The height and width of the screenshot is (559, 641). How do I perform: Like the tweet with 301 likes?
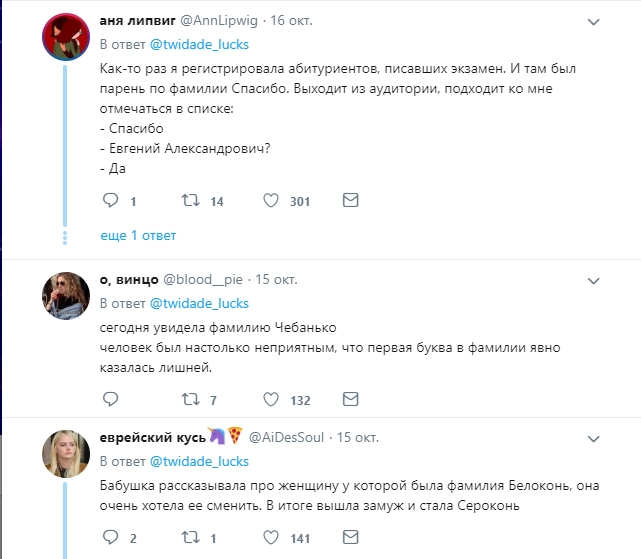[269, 200]
